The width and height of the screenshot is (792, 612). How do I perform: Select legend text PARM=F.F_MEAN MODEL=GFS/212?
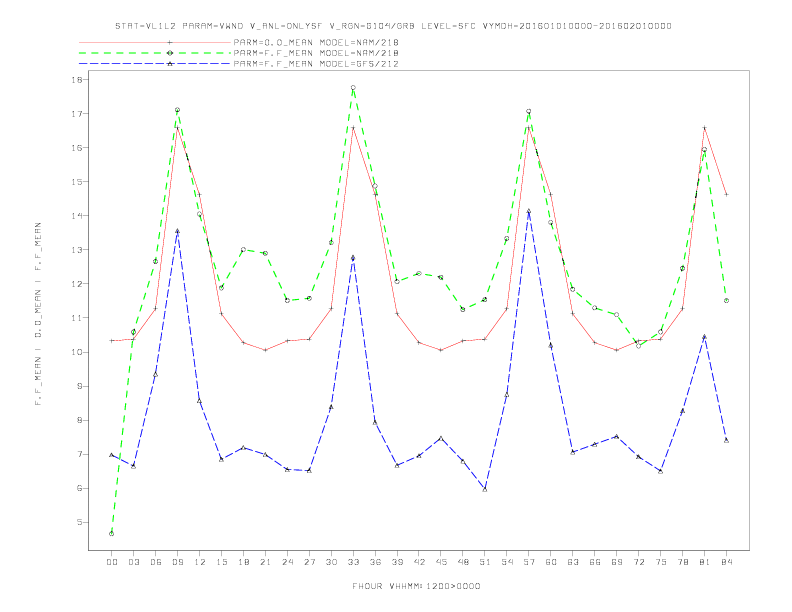pyautogui.click(x=316, y=64)
